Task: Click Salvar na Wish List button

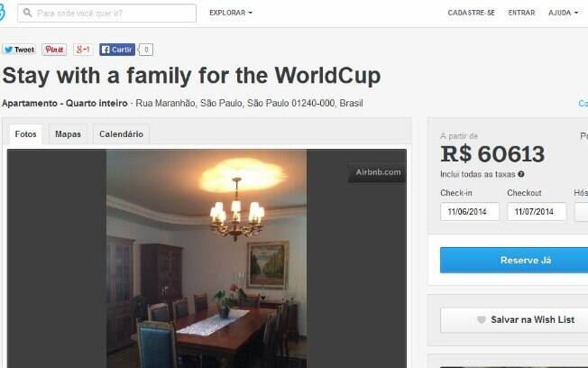Action: click(x=514, y=319)
